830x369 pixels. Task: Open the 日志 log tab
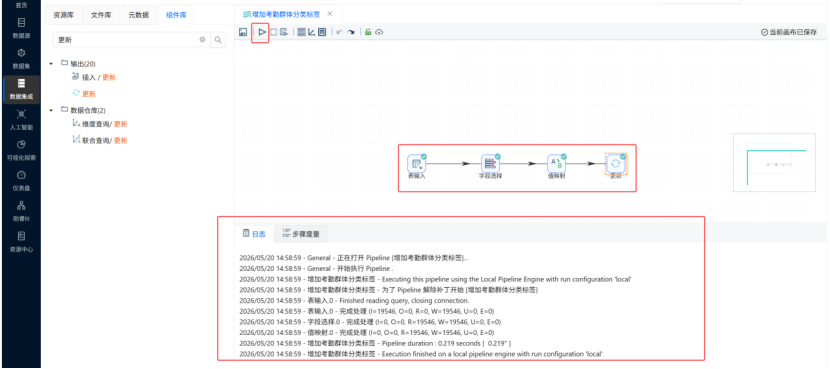tap(254, 233)
